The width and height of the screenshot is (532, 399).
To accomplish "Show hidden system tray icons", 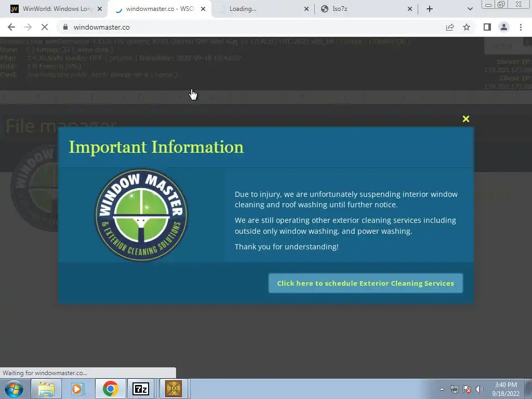I will click(x=442, y=389).
